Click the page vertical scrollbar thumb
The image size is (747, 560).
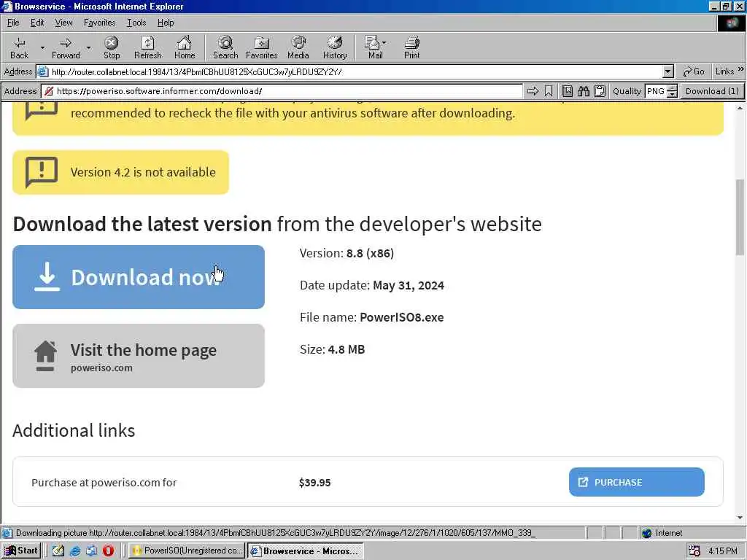pos(740,217)
